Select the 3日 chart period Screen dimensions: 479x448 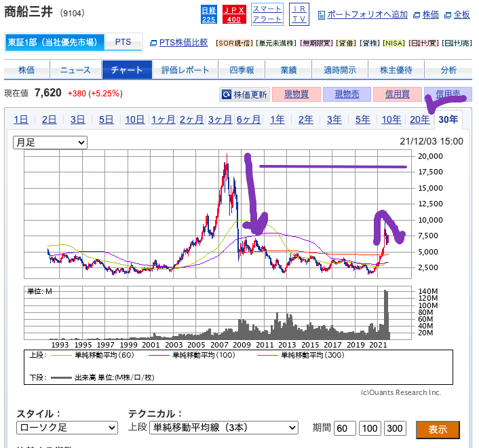click(x=77, y=119)
